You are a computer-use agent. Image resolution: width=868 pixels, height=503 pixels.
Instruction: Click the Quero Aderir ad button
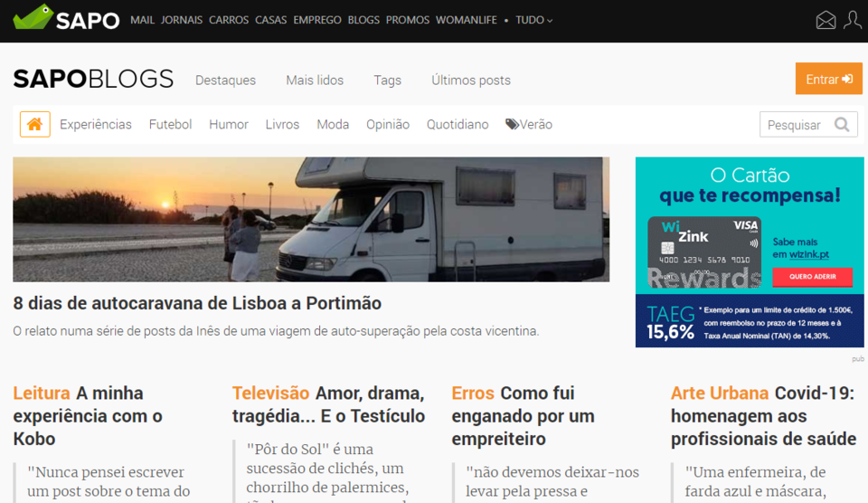pos(812,277)
